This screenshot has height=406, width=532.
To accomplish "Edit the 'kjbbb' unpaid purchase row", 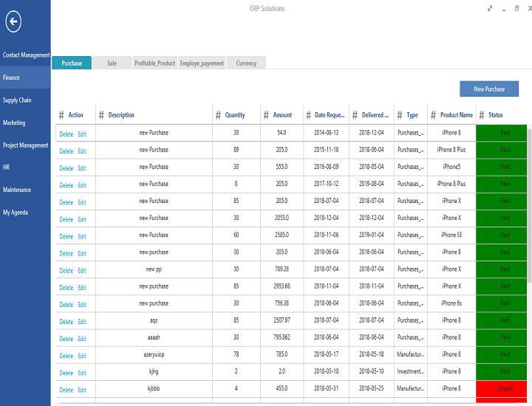I will (x=82, y=390).
